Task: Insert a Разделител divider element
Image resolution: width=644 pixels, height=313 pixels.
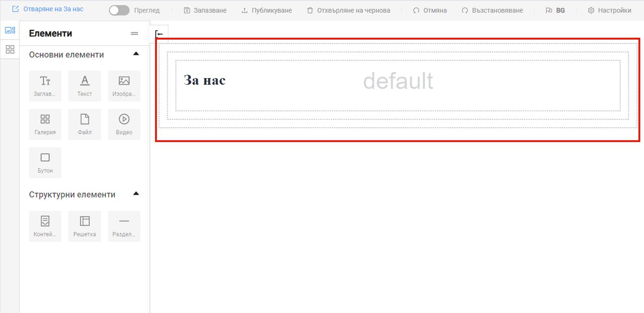Action: (x=124, y=226)
